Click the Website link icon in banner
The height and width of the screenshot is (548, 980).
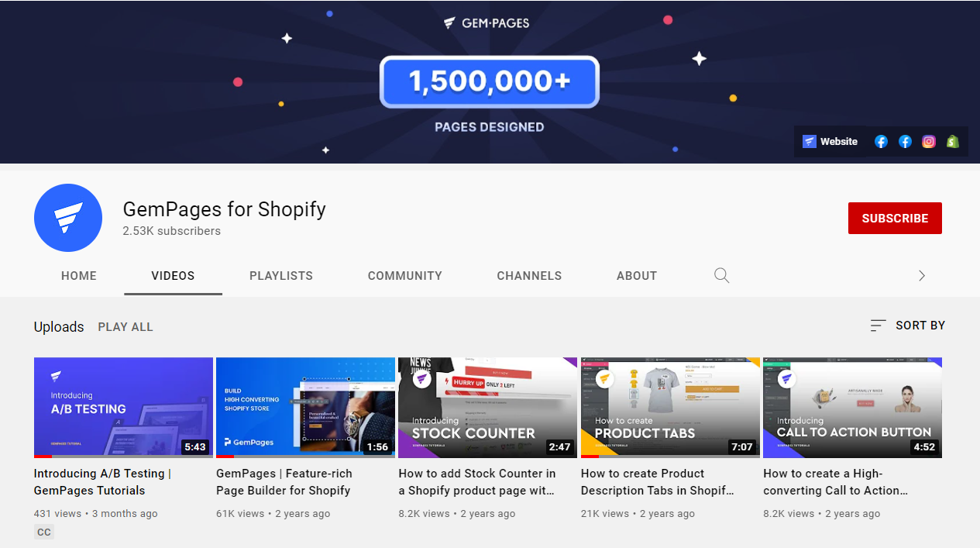(810, 142)
